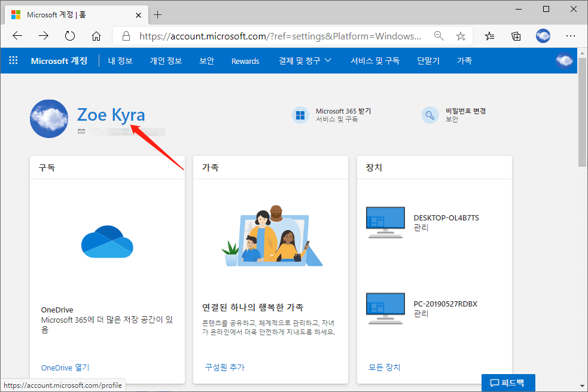Click the browser Back arrow
The image size is (588, 392).
[17, 36]
